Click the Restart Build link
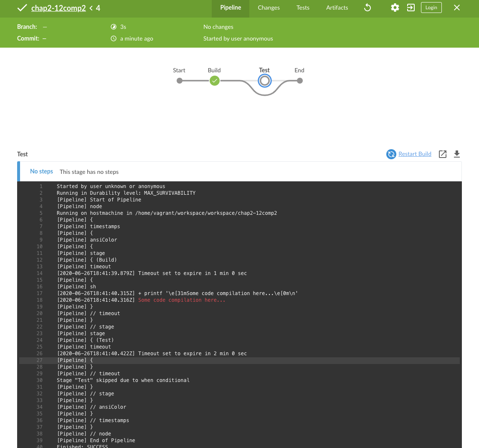The height and width of the screenshot is (448, 479). tap(415, 154)
